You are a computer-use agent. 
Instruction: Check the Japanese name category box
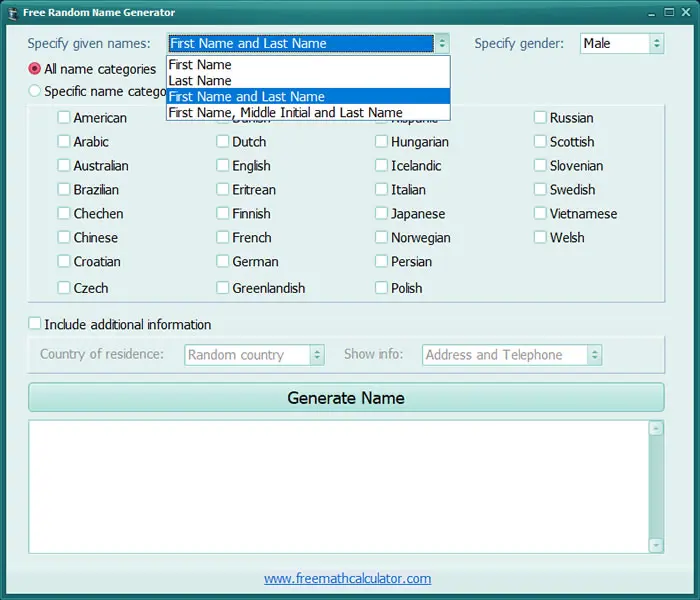click(381, 213)
